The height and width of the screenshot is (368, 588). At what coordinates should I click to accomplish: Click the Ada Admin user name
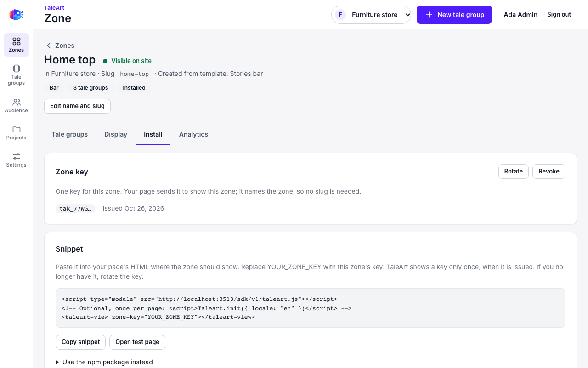pos(520,15)
